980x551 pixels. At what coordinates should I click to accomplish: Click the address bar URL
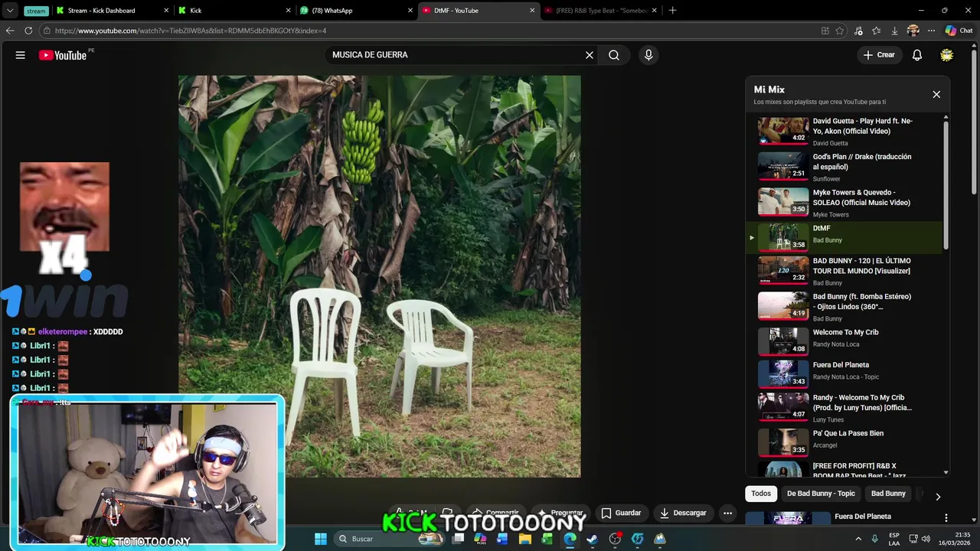pos(191,31)
